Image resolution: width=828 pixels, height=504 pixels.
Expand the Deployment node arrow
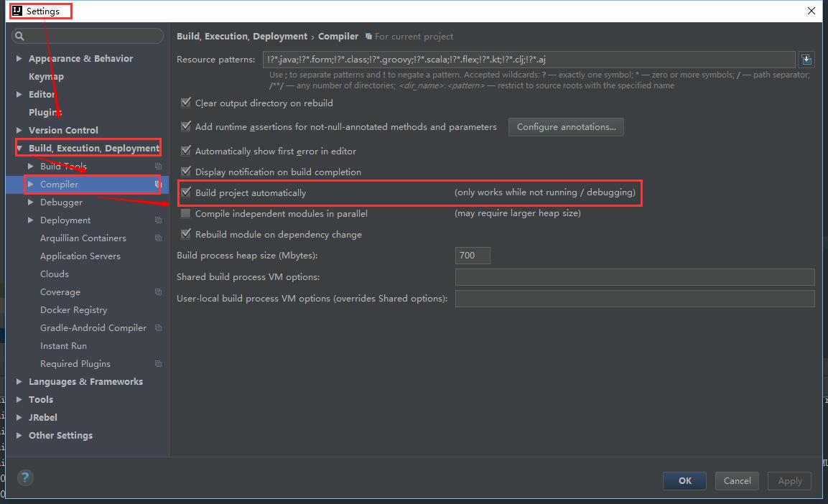coord(31,220)
